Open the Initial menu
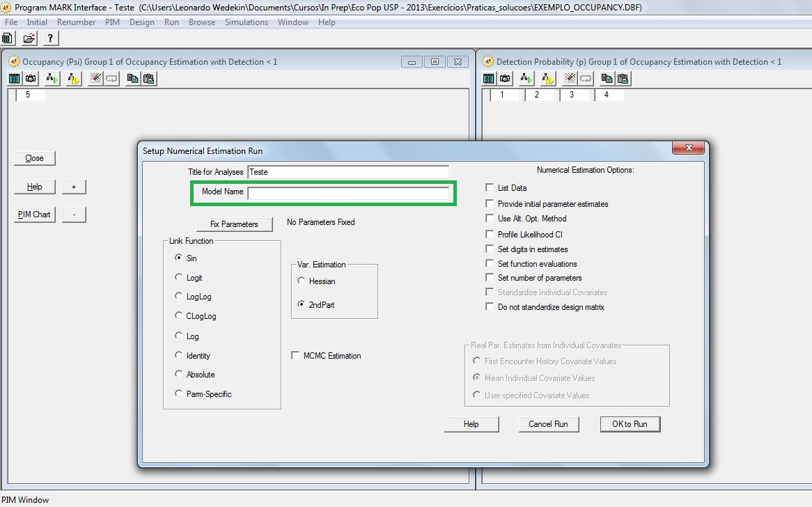The image size is (812, 507). pos(37,22)
